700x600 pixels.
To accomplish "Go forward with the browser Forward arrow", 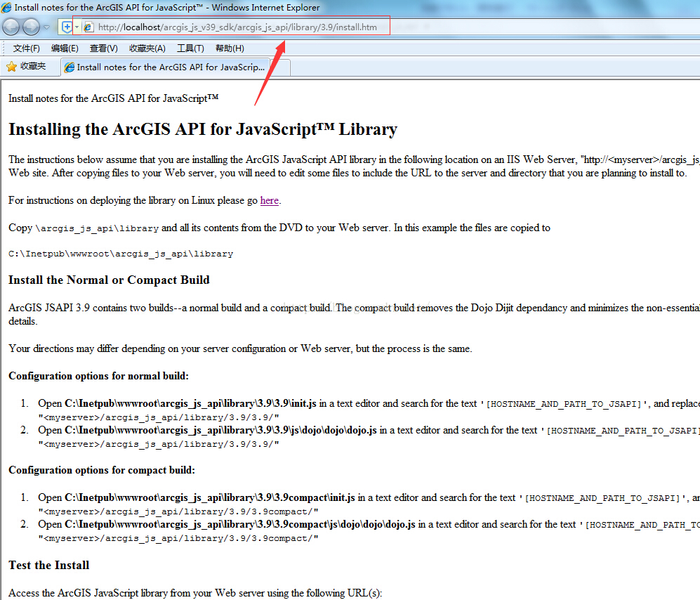I will (x=32, y=27).
